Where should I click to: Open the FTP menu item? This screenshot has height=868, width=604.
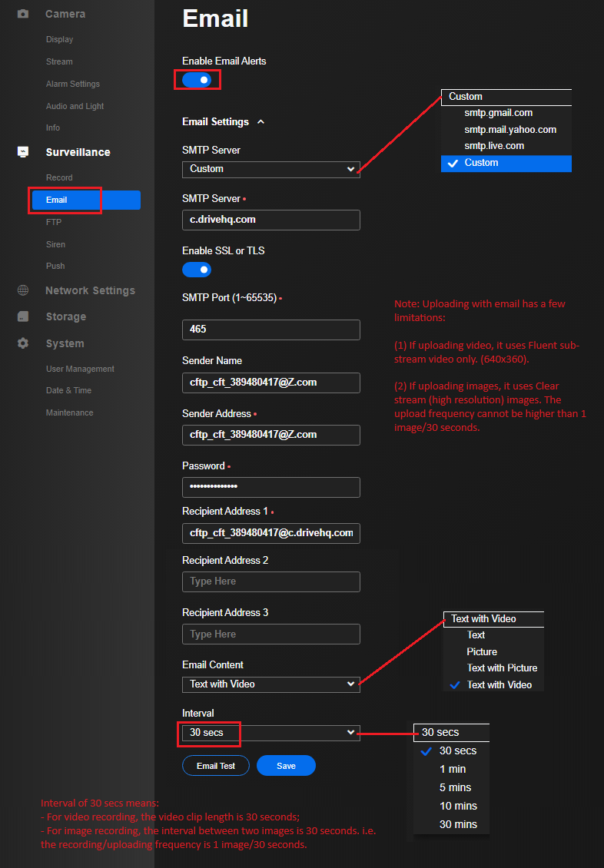[54, 222]
